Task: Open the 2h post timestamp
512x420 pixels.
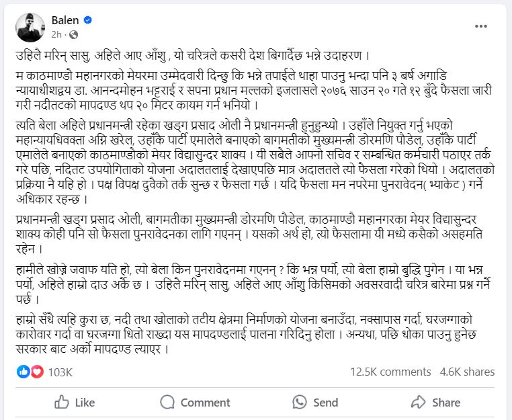Action: click(56, 34)
